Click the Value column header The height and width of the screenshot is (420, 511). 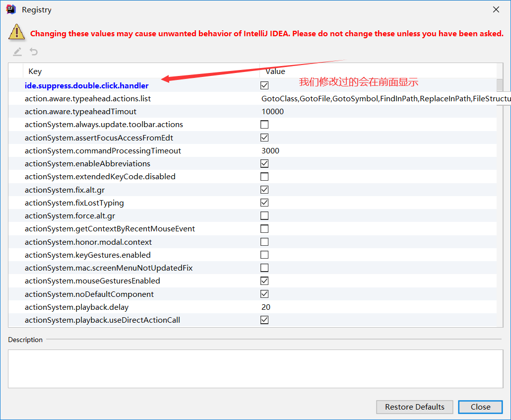click(378, 71)
